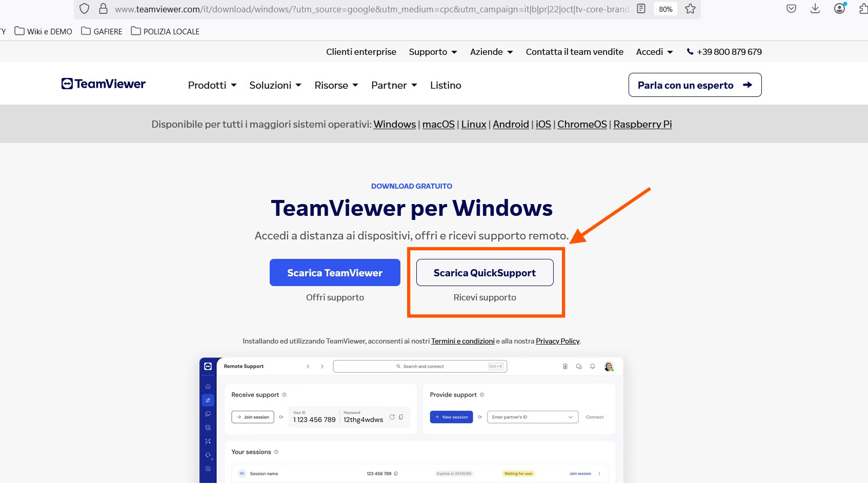868x485 pixels.
Task: Open the Listino menu item
Action: 446,85
